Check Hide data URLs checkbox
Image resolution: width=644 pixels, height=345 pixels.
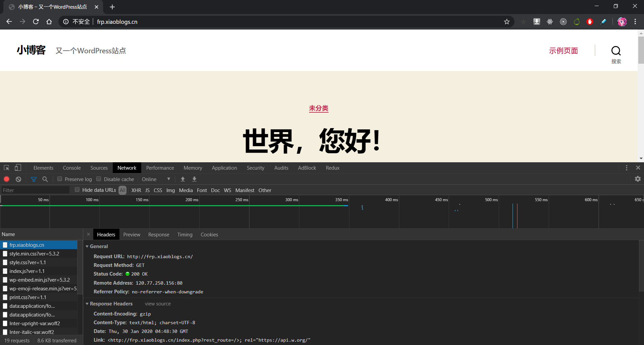[x=77, y=189]
